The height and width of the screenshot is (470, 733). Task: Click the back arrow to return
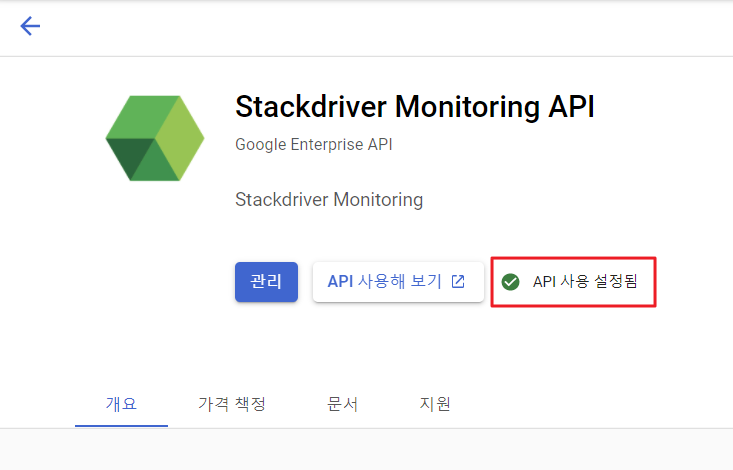click(30, 26)
